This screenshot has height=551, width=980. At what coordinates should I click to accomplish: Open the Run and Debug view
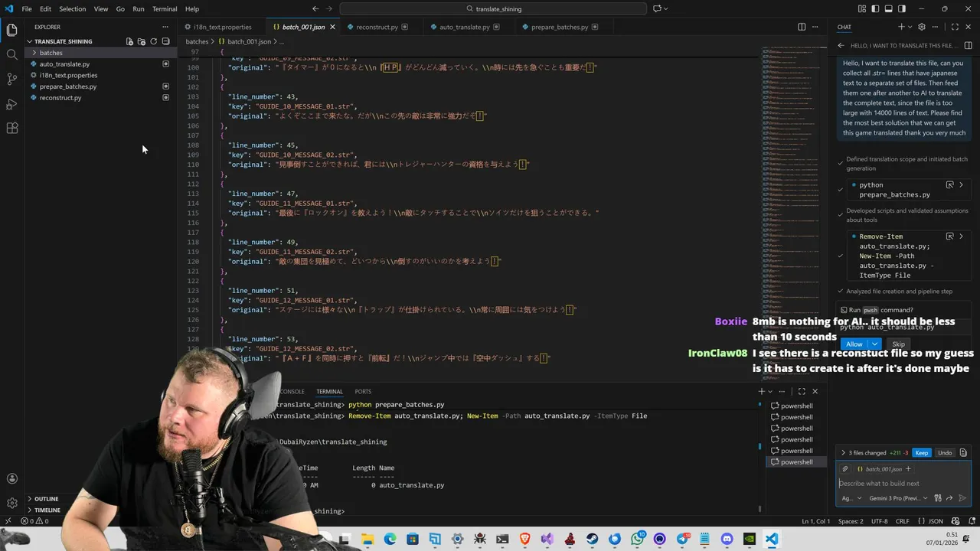pos(11,103)
